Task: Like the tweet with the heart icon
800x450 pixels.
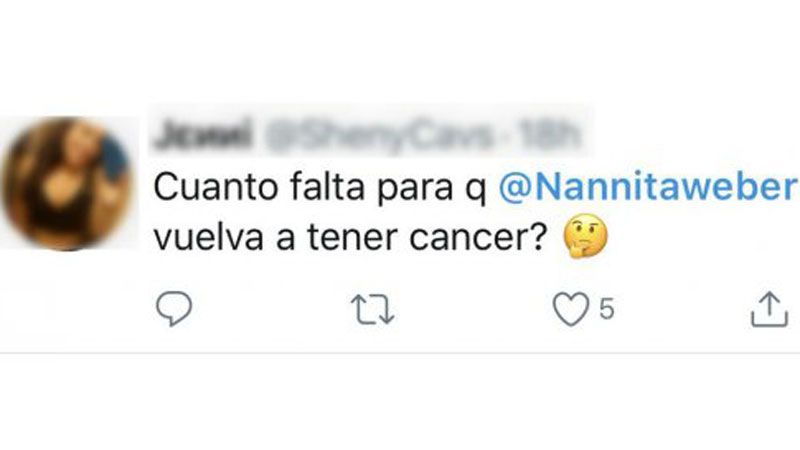Action: click(571, 309)
